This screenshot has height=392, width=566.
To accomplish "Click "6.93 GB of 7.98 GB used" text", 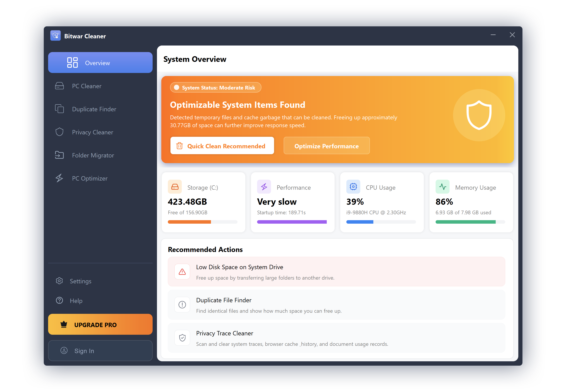I will point(463,213).
